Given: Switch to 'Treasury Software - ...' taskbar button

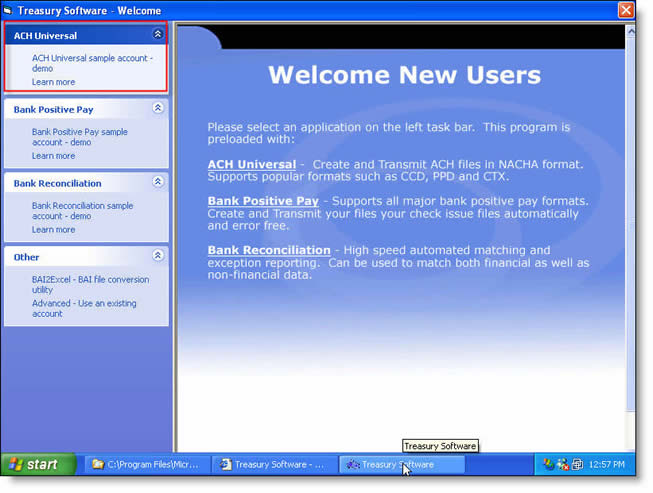Looking at the screenshot, I should (x=275, y=464).
